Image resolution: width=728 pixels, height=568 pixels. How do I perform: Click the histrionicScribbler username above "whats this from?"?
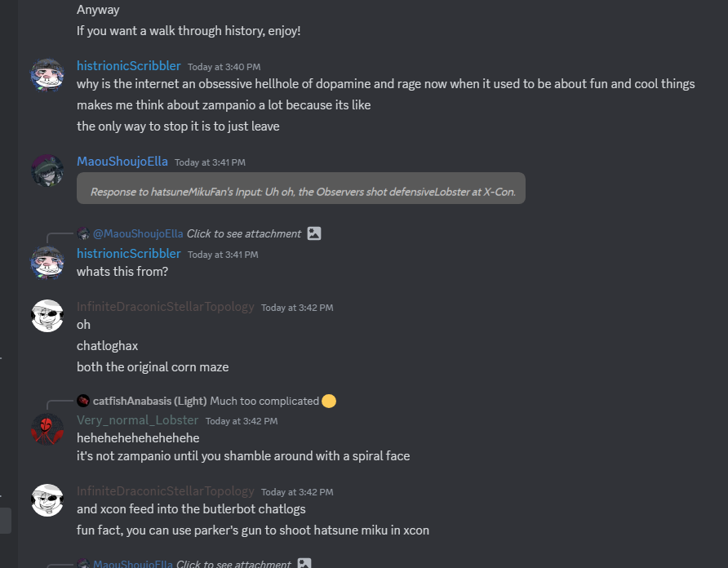click(x=129, y=254)
